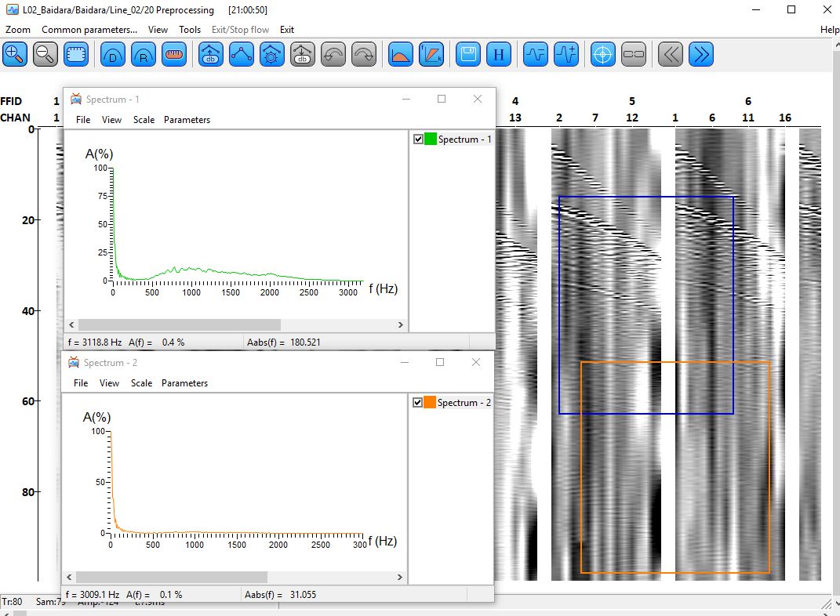Click the Exit menu item
Screen dimensions: 840x616
click(286, 30)
